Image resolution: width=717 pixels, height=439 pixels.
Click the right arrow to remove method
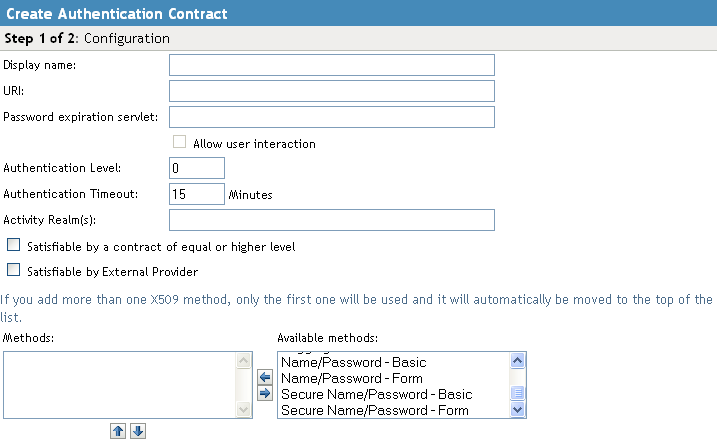coord(265,393)
